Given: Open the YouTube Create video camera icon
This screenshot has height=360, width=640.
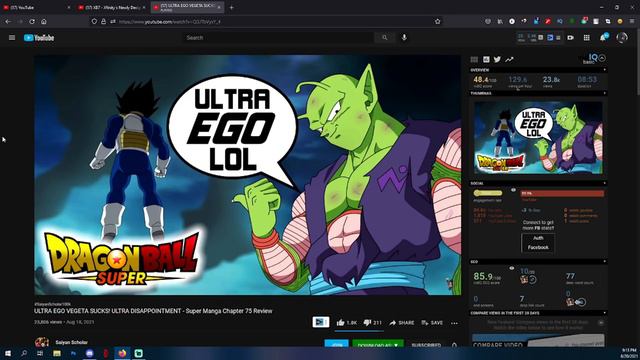Looking at the screenshot, I should 571,38.
